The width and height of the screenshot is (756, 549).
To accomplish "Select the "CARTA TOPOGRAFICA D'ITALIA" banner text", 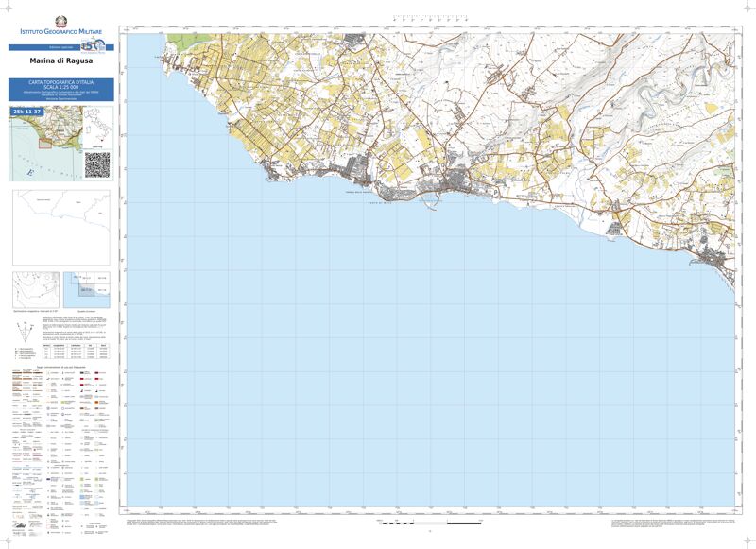I will pyautogui.click(x=61, y=83).
